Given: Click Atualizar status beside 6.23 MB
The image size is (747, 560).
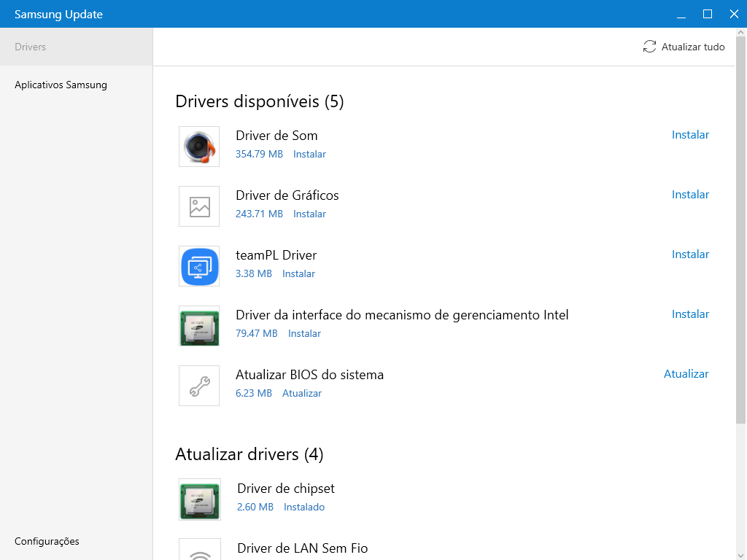Looking at the screenshot, I should click(302, 393).
